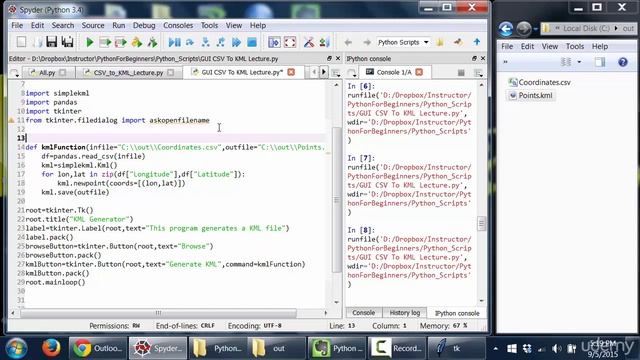640x360 pixels.
Task: Save the current file with the floppy icon
Action: pyautogui.click(x=51, y=42)
